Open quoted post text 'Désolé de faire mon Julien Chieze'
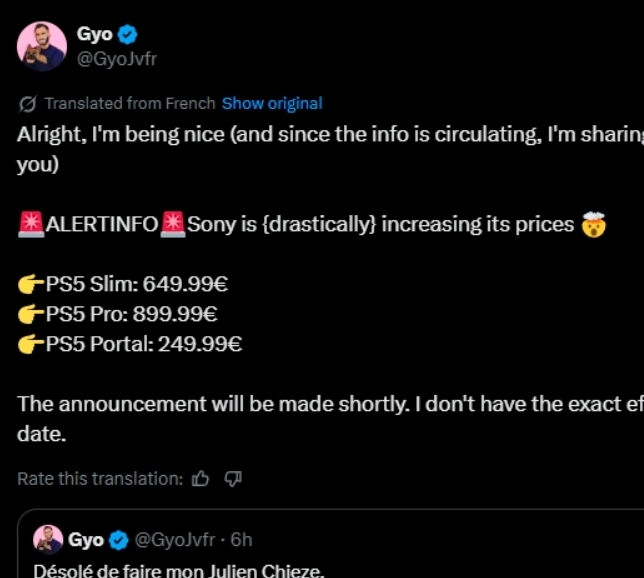644x578 pixels. 179,571
